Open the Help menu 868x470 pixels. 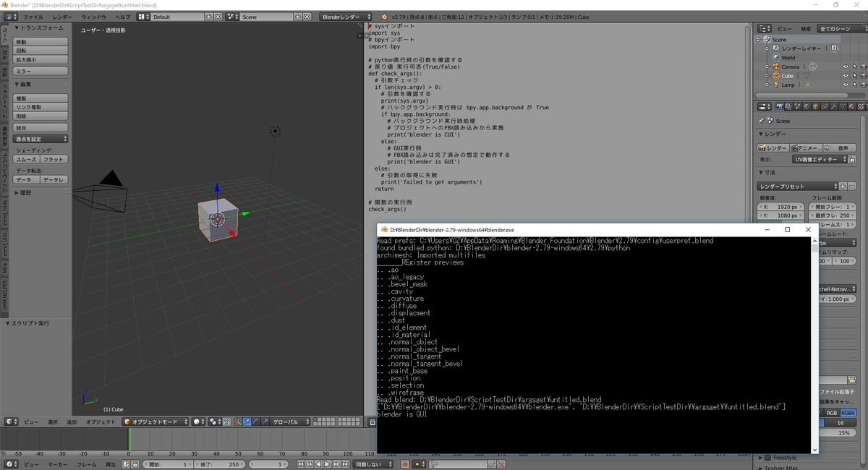(x=124, y=17)
